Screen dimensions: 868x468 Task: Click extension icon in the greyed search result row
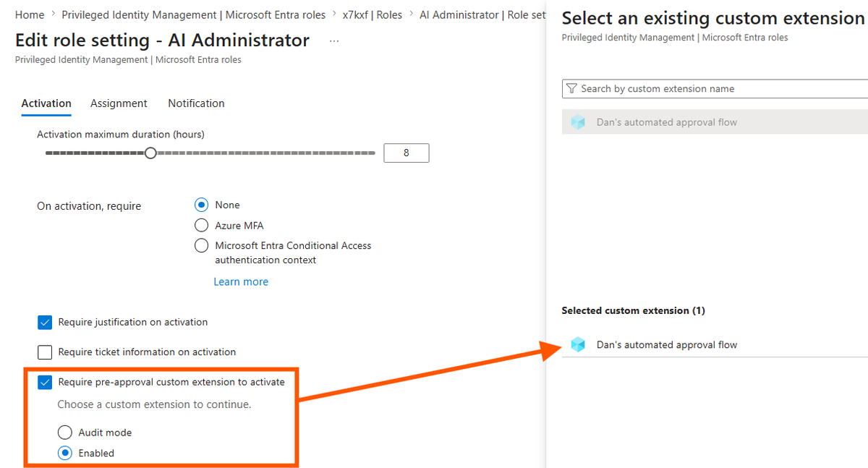coord(578,122)
